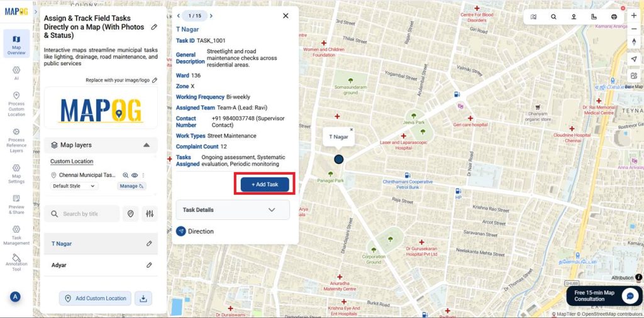Open Process Reference Layers tool
Viewport: 644px width, 318px height.
tap(16, 140)
